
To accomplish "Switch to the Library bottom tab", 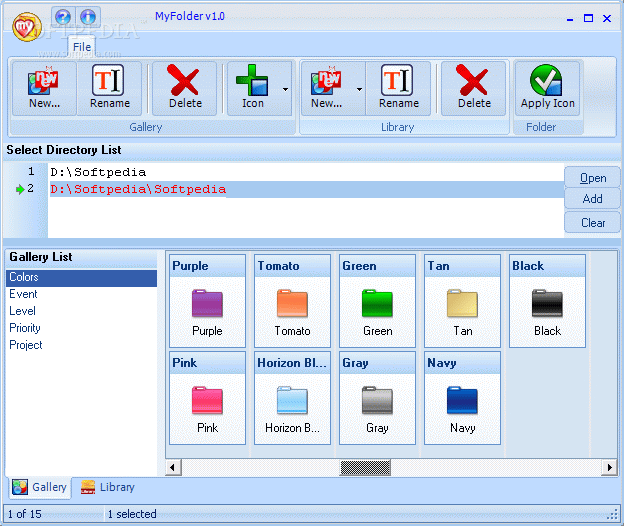I will 108,487.
